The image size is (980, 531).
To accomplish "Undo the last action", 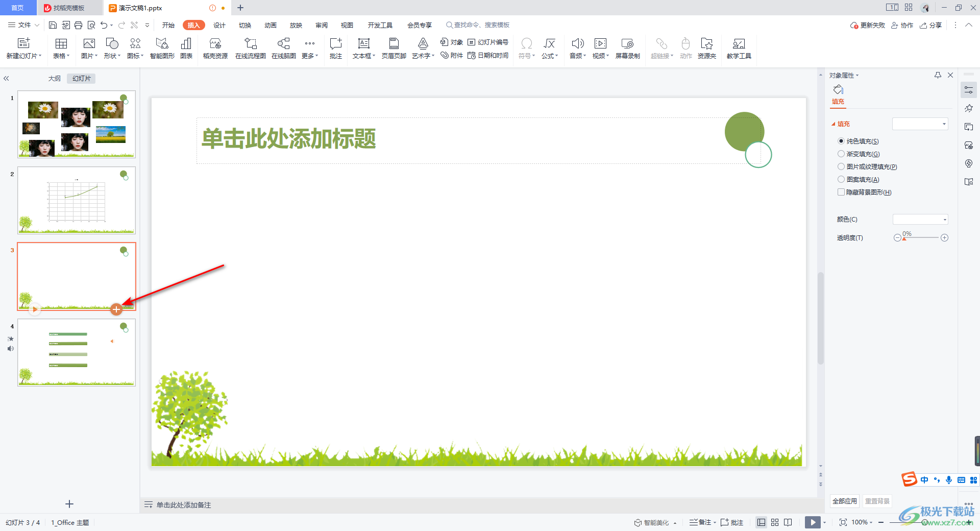I will pyautogui.click(x=104, y=25).
